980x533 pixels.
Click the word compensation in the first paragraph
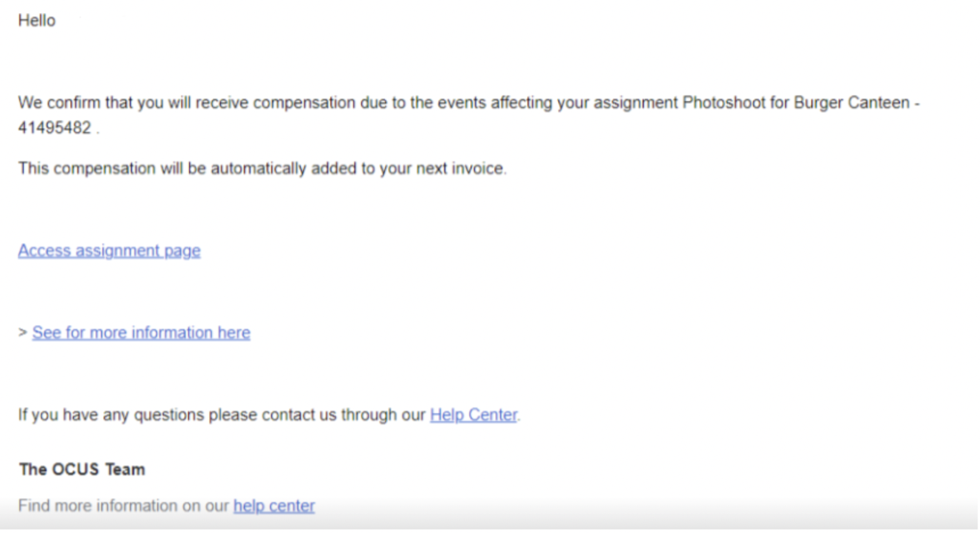(304, 103)
